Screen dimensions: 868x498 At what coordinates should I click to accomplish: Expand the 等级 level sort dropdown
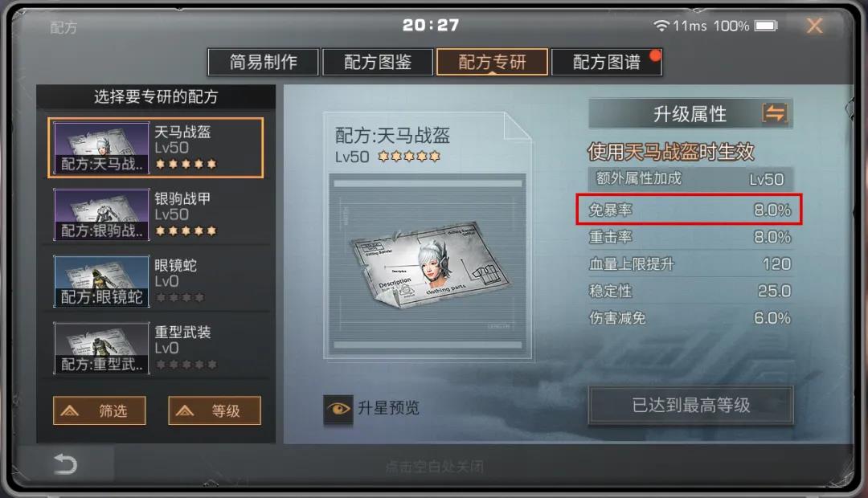pos(215,410)
